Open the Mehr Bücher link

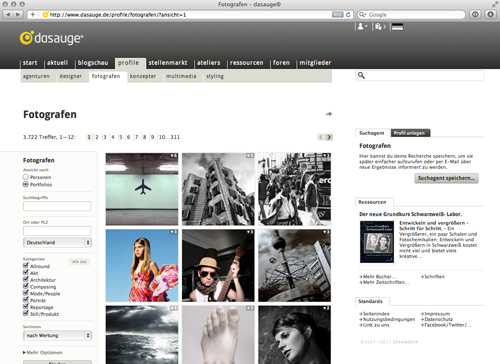click(x=378, y=277)
